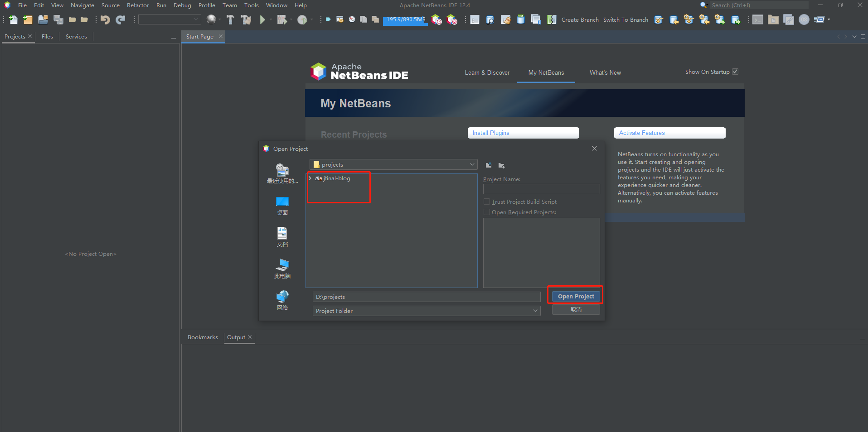Viewport: 868px width, 432px height.
Task: Open the Refactor menu
Action: click(138, 5)
